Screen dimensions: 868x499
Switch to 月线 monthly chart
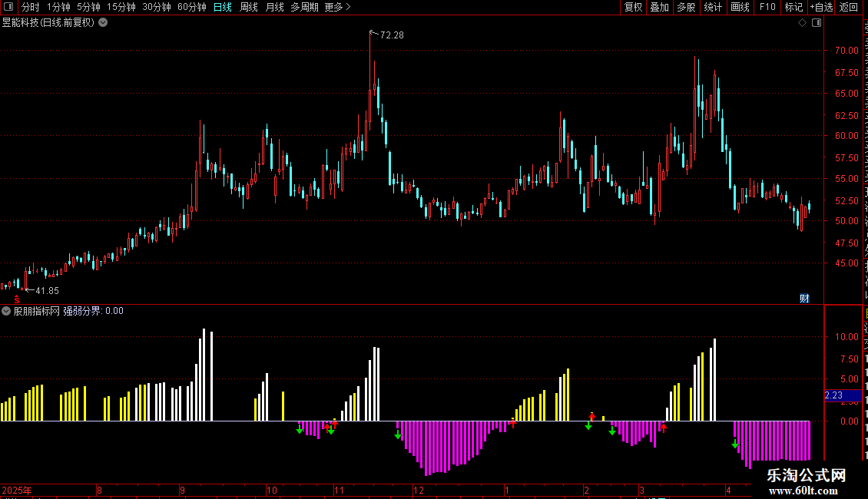[x=274, y=7]
